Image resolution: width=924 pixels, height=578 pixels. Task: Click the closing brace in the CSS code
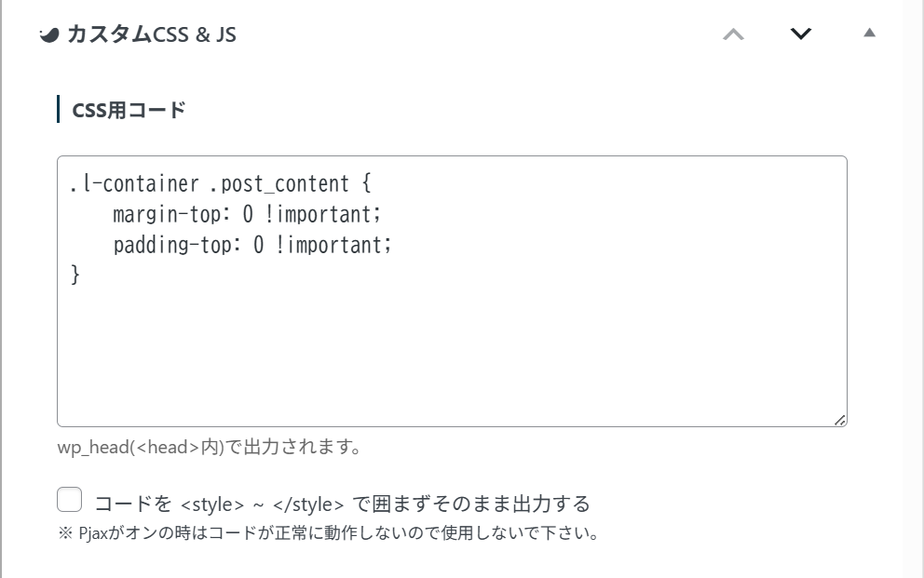[x=75, y=276]
